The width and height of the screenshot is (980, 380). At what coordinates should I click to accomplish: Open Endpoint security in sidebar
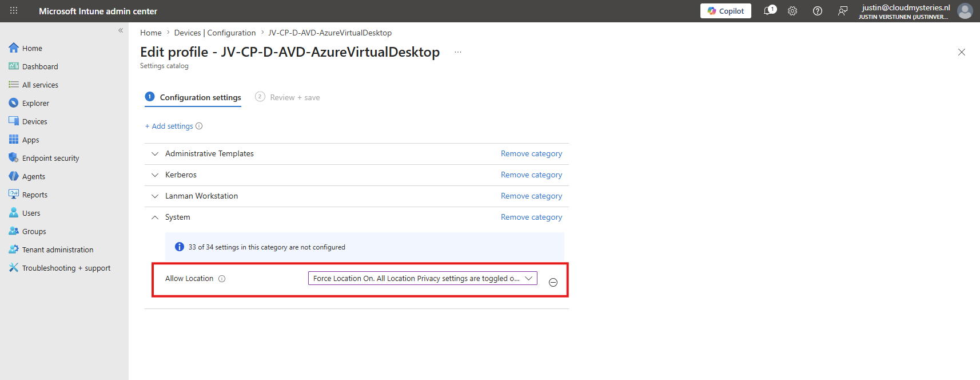click(50, 158)
